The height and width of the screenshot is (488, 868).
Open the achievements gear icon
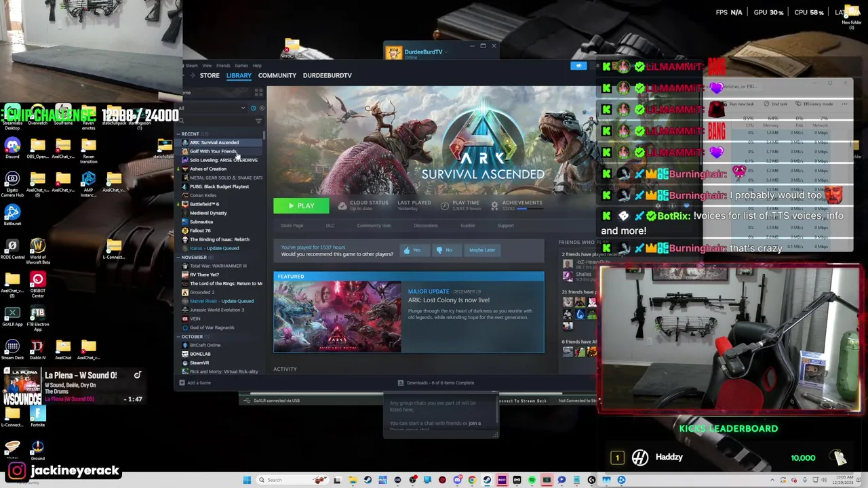click(494, 205)
